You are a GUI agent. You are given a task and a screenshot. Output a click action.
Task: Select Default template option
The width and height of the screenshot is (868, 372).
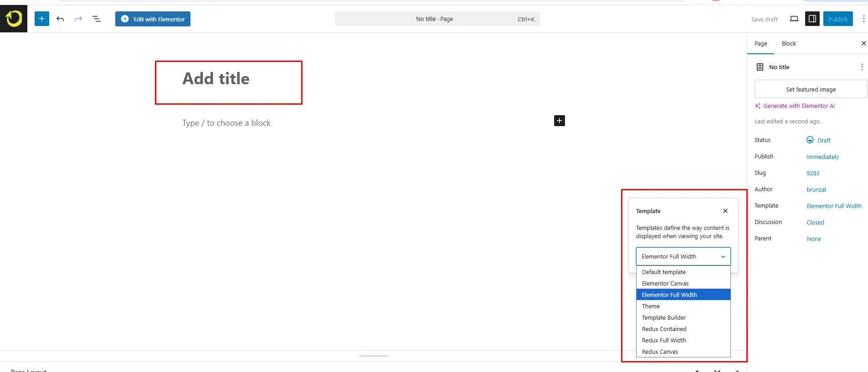683,272
